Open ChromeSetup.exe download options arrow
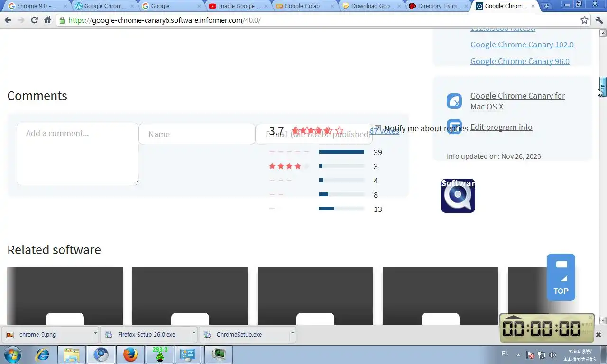Screen dimensions: 607x364 click(x=293, y=334)
